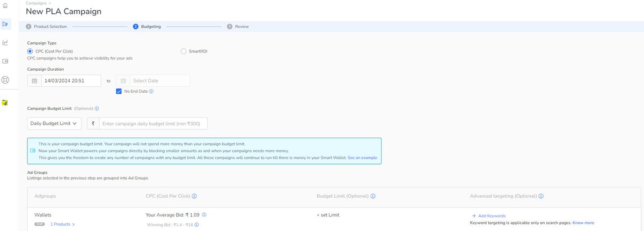Viewport: 644px width, 231px height.
Task: Select SmartROI campaign type
Action: coord(184,51)
